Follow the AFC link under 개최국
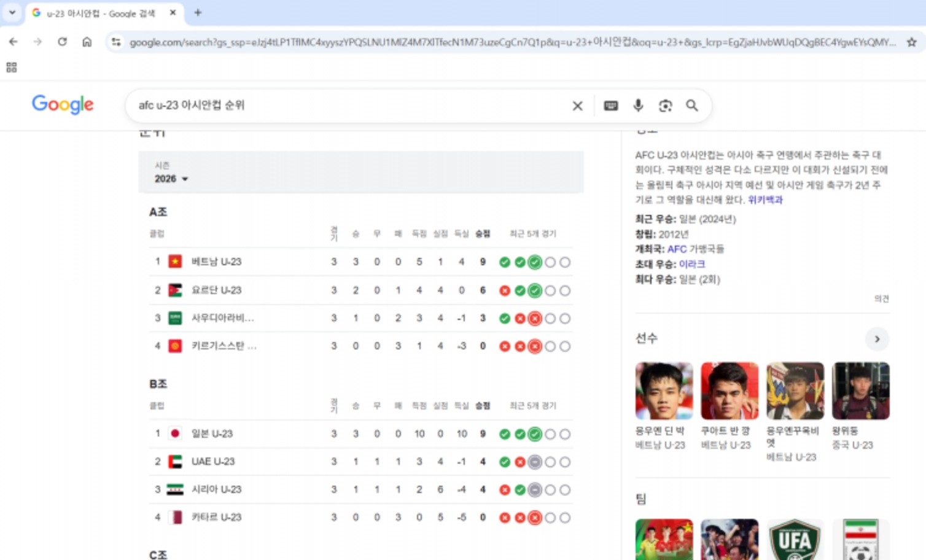 pyautogui.click(x=677, y=249)
